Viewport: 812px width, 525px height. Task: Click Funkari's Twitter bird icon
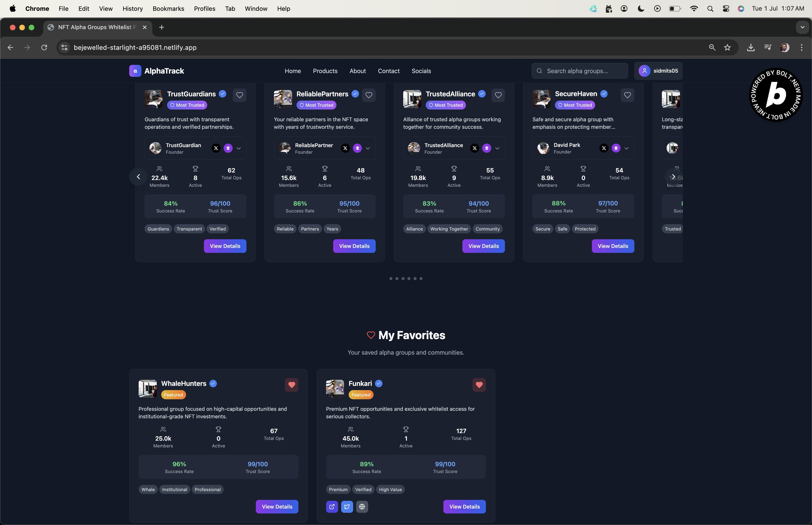tap(347, 507)
